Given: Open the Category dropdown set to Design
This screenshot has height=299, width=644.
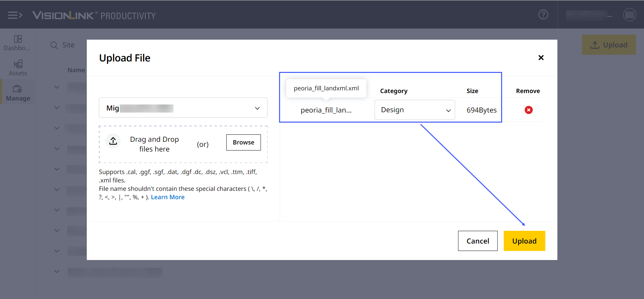Looking at the screenshot, I should [x=415, y=110].
